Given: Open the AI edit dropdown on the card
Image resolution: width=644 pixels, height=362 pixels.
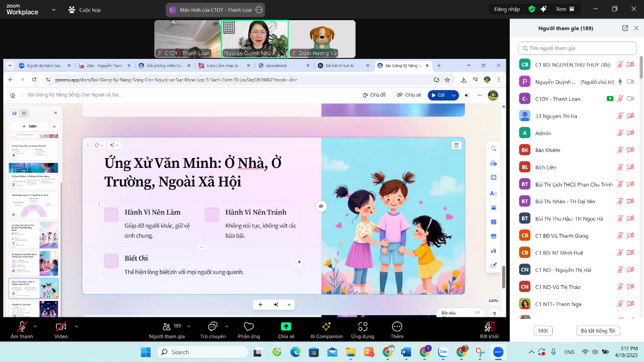Looking at the screenshot, I should coord(114,145).
